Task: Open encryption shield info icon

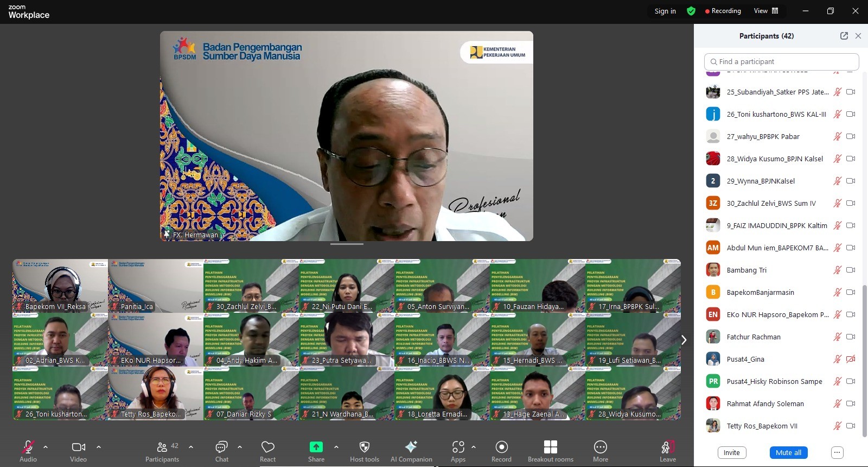Action: (x=691, y=11)
